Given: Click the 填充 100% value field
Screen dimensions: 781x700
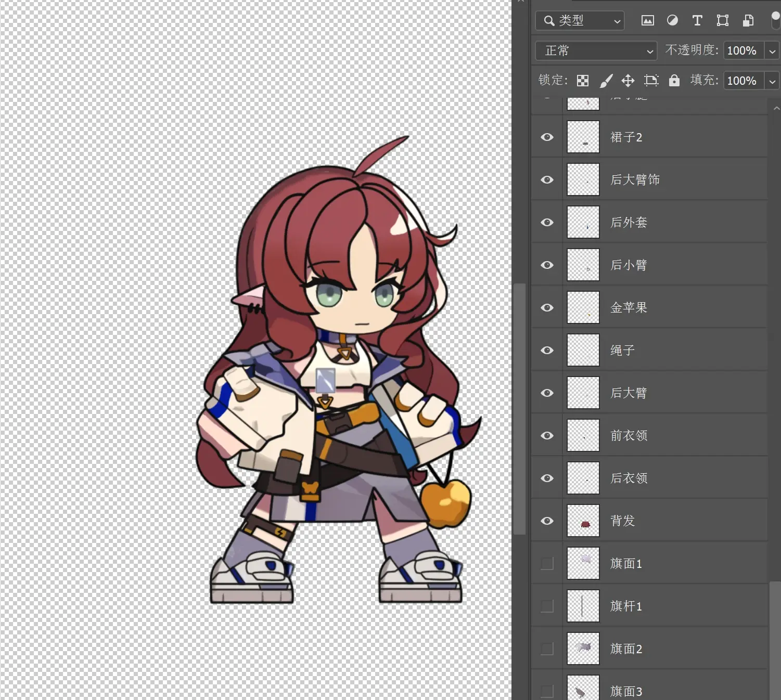Looking at the screenshot, I should pos(744,81).
